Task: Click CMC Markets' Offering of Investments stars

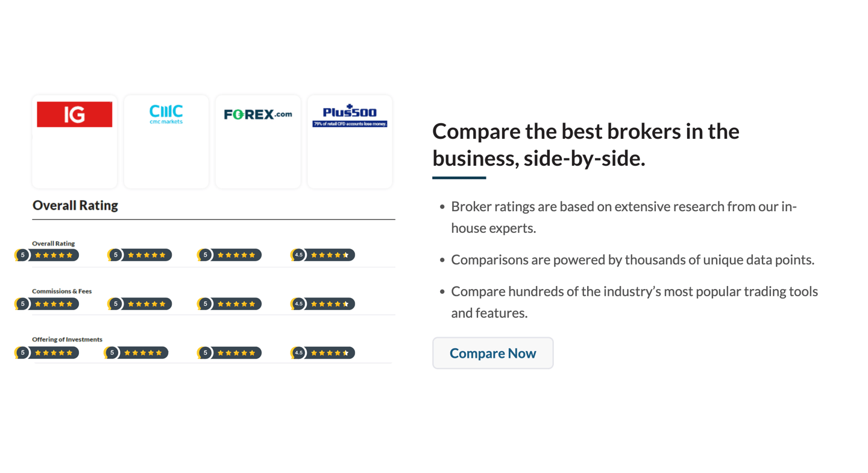Action: point(136,353)
